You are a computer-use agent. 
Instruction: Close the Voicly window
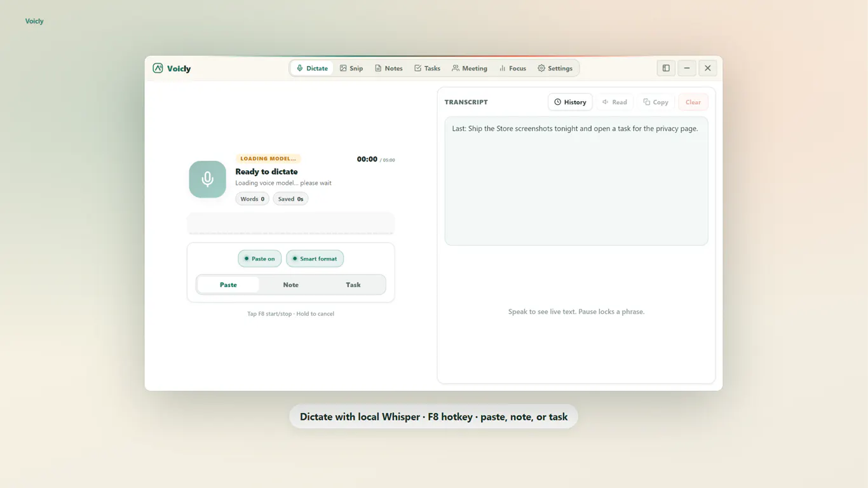click(x=708, y=68)
